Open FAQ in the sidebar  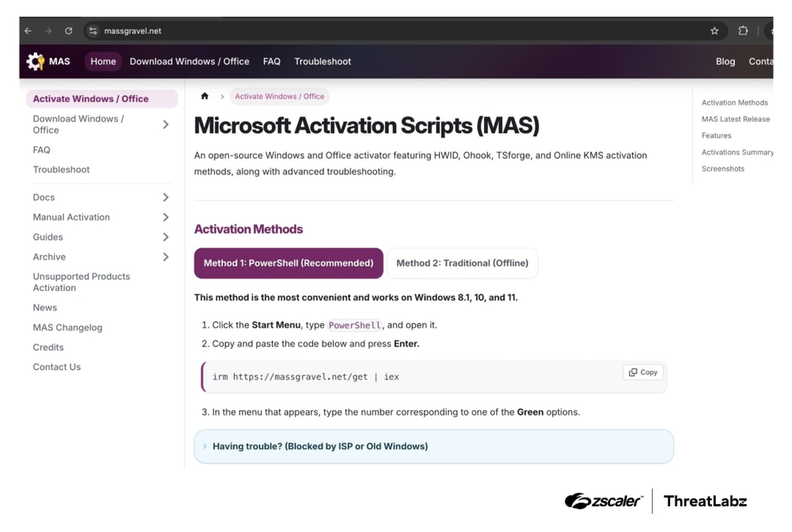pos(41,150)
